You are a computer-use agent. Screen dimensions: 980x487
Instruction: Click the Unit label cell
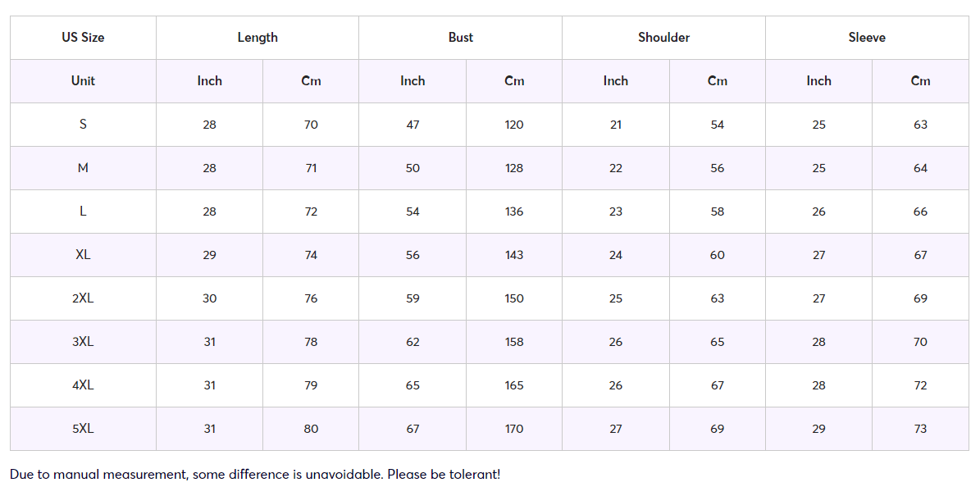point(83,81)
